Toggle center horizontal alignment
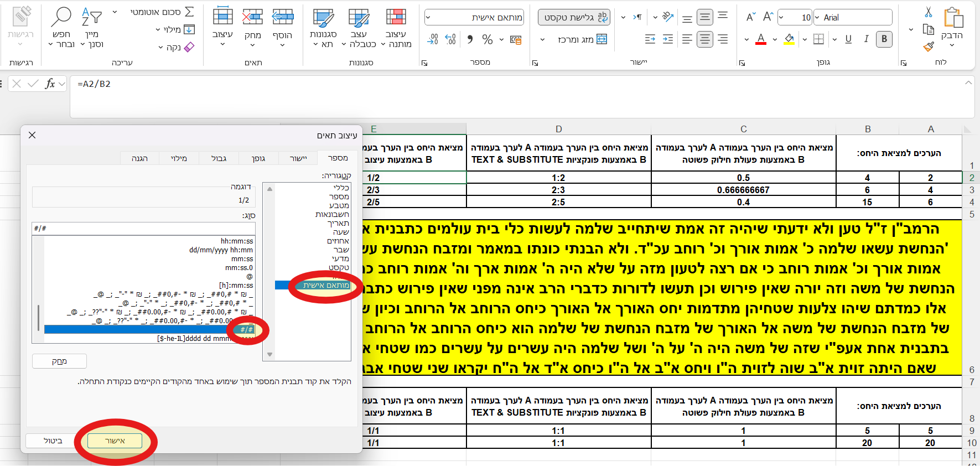Image resolution: width=980 pixels, height=466 pixels. pos(705,39)
